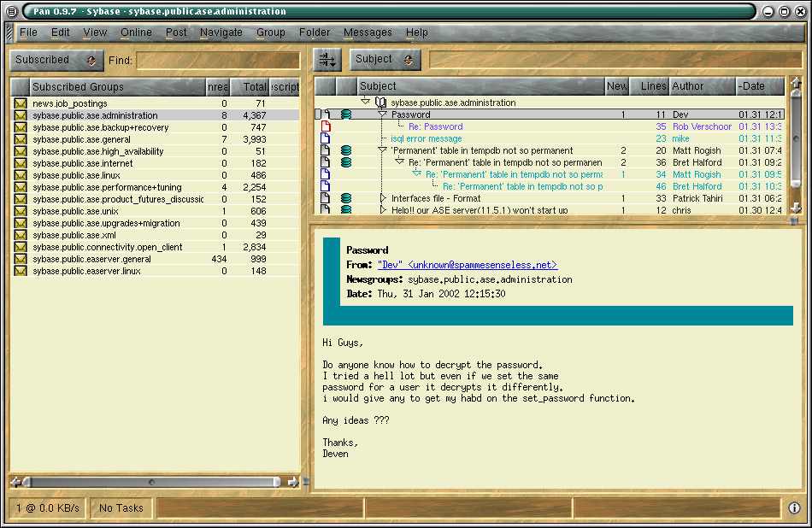The height and width of the screenshot is (528, 812).
Task: Collapse the Password thread
Action: coord(383,114)
